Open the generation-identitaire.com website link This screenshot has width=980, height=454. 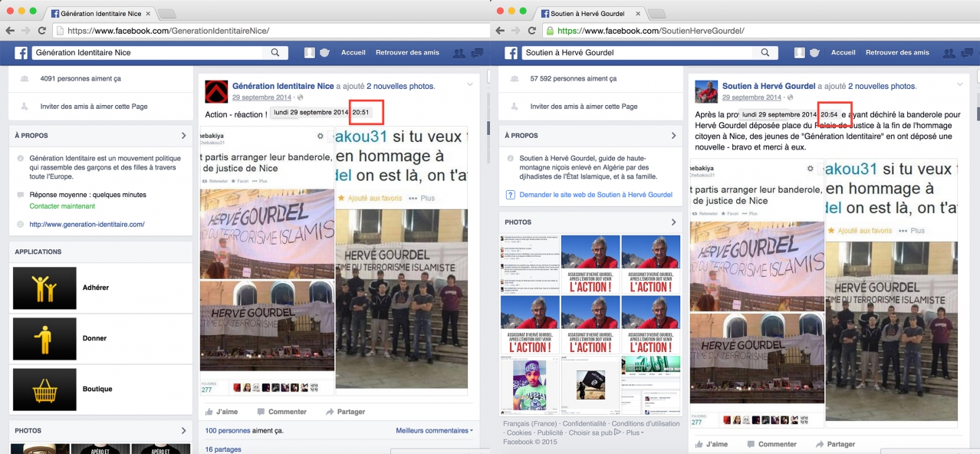pos(87,225)
